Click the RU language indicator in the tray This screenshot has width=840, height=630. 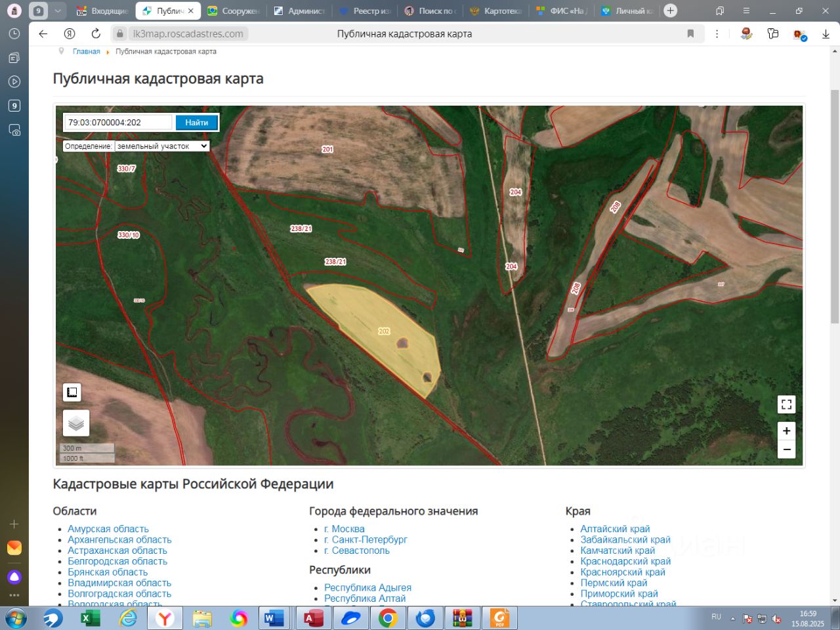point(716,617)
